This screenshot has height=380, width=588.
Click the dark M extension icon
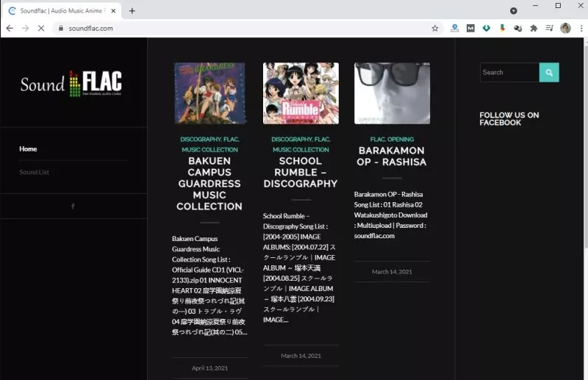click(x=470, y=28)
